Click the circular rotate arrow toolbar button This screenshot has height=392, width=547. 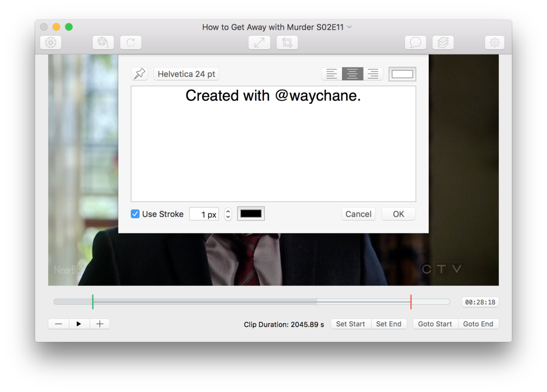click(131, 42)
